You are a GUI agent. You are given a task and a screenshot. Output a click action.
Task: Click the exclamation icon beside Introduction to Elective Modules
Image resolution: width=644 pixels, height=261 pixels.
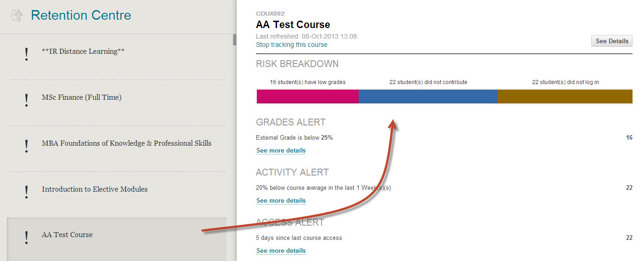pos(27,192)
